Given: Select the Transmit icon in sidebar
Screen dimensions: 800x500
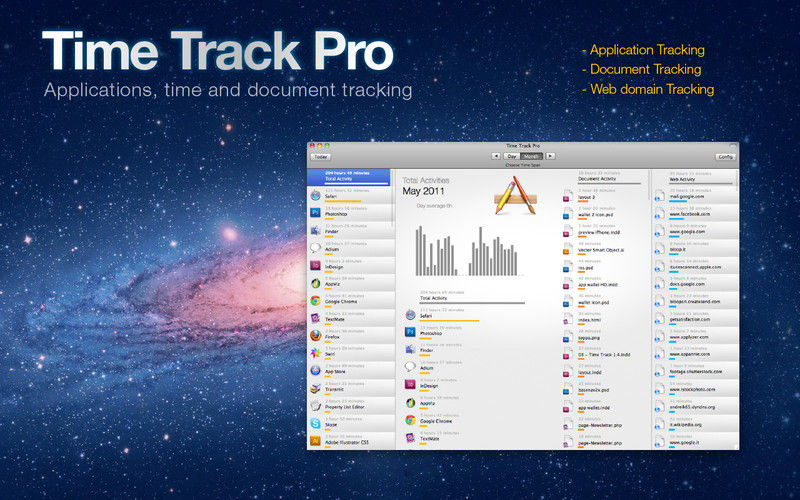Looking at the screenshot, I should click(315, 388).
